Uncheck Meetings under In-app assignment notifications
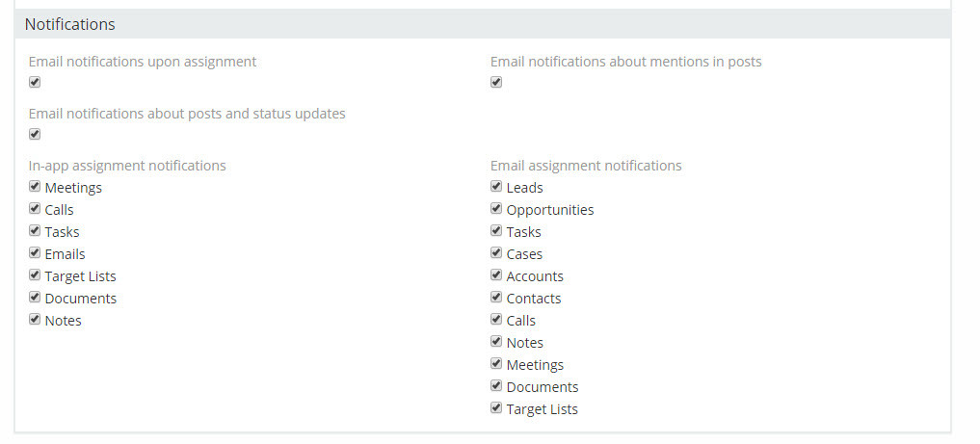 click(x=35, y=187)
